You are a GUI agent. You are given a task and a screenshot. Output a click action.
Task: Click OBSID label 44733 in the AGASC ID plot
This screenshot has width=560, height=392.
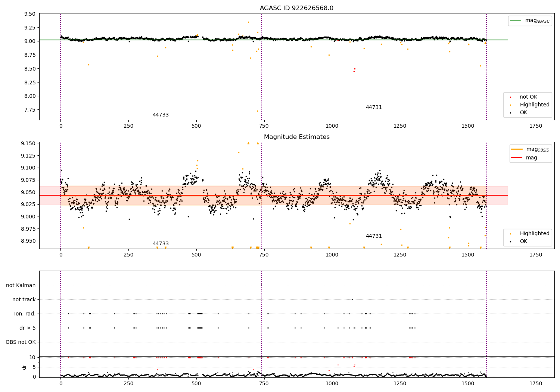pyautogui.click(x=161, y=115)
